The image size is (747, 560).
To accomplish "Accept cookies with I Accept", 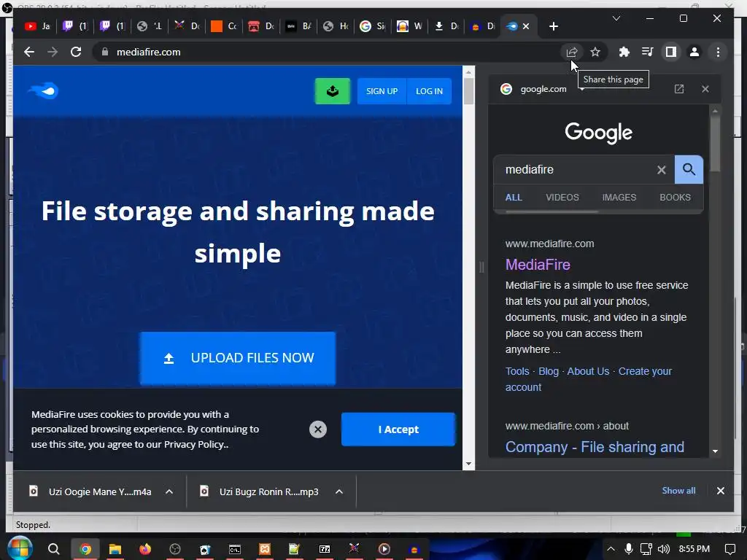I will pyautogui.click(x=398, y=429).
